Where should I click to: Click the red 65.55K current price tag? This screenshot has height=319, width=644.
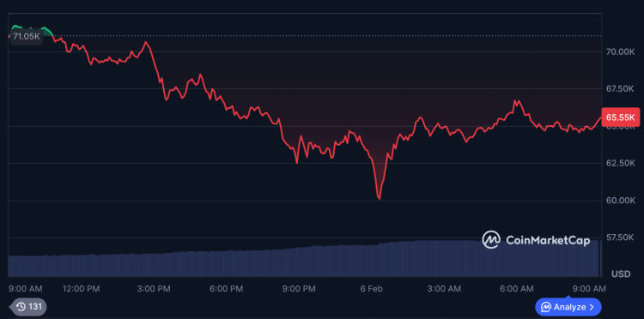pyautogui.click(x=620, y=117)
